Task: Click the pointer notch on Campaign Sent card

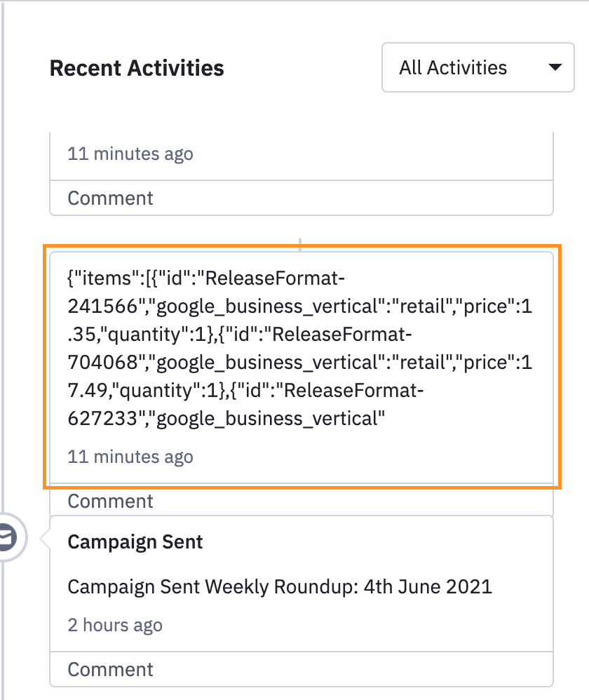Action: pos(43,539)
